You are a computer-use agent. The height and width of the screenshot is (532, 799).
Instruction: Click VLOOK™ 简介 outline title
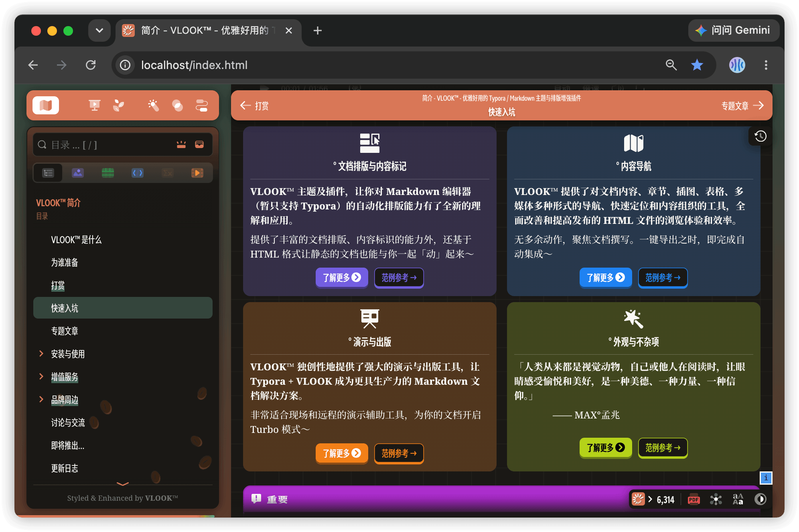tap(58, 203)
